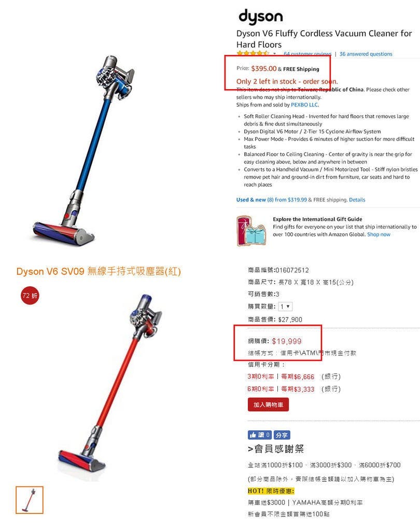Select the red vacuum thumbnail image
Image resolution: width=420 pixels, height=531 pixels.
[x=30, y=500]
